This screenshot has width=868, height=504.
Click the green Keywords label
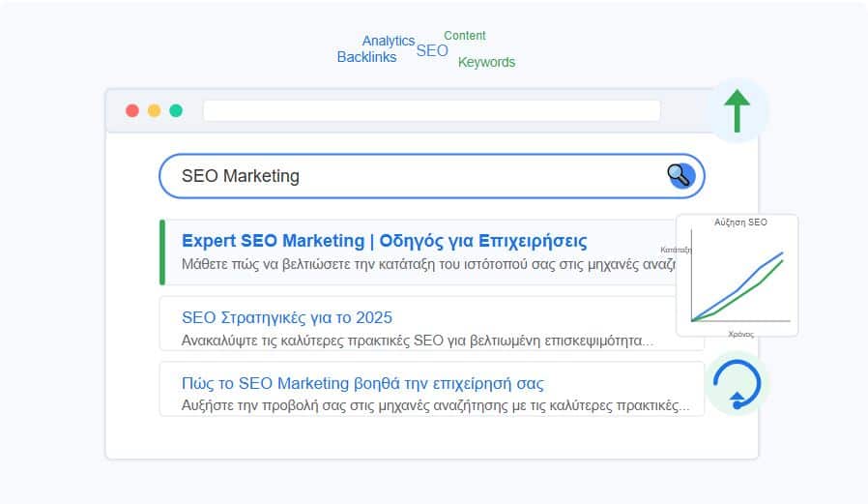486,62
